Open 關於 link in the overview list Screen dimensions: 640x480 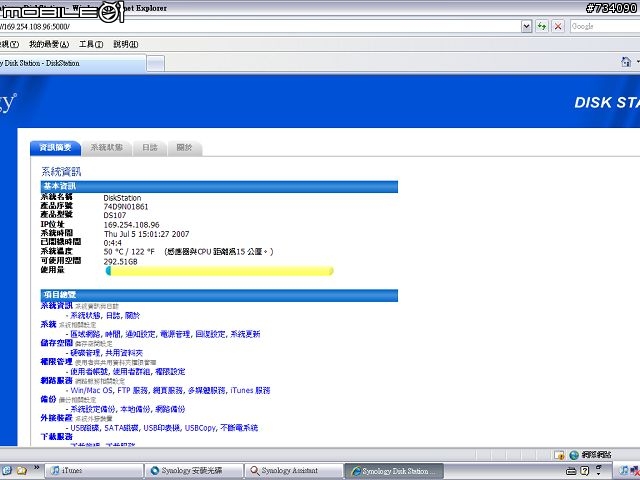pyautogui.click(x=133, y=316)
